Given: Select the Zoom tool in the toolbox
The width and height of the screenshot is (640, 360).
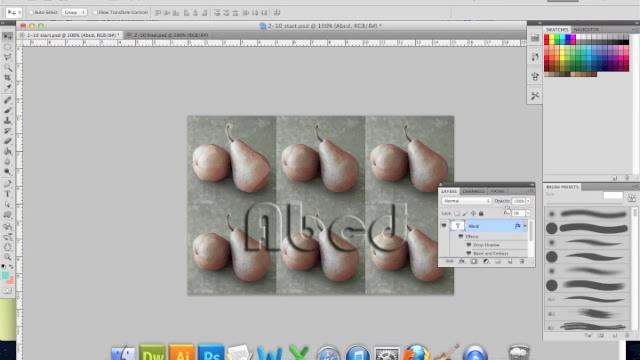Looking at the screenshot, I should pyautogui.click(x=7, y=257).
